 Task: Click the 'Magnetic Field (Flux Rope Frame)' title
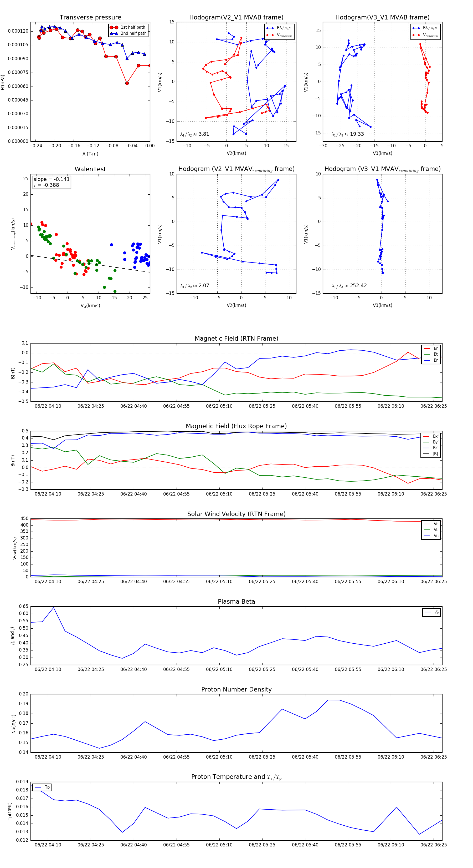point(236,426)
